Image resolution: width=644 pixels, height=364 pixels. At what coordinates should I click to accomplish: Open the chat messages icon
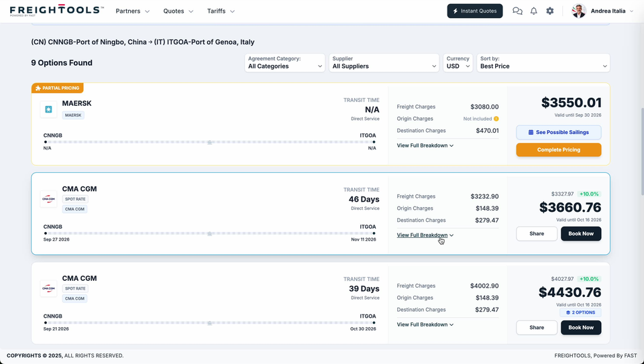coord(517,11)
